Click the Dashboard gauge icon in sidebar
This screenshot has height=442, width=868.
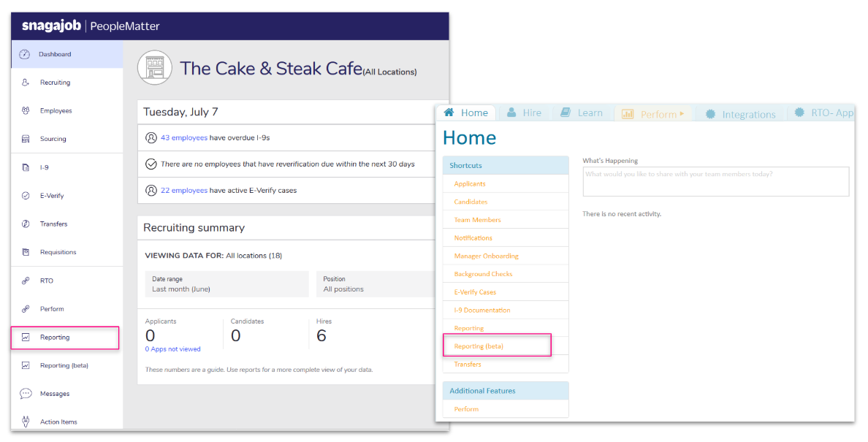pos(24,54)
